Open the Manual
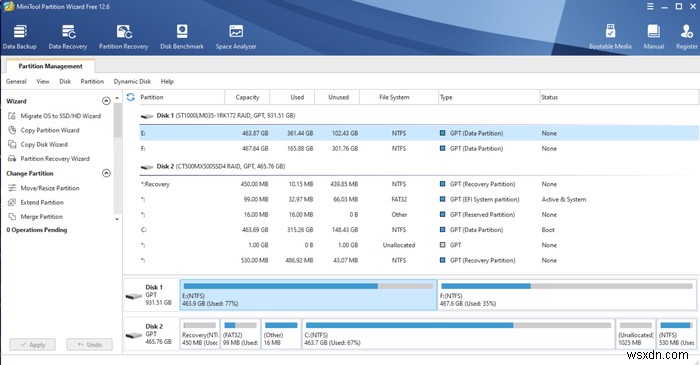The width and height of the screenshot is (700, 365). 654,37
